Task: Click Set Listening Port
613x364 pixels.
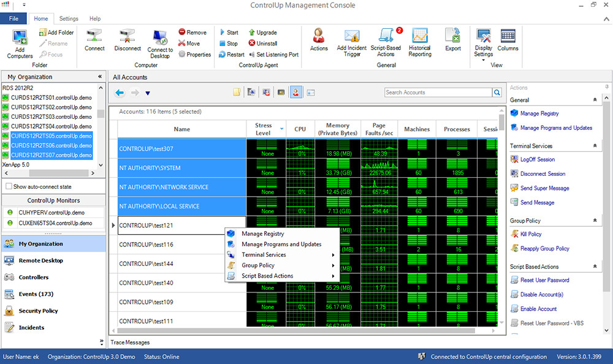Action: tap(273, 55)
